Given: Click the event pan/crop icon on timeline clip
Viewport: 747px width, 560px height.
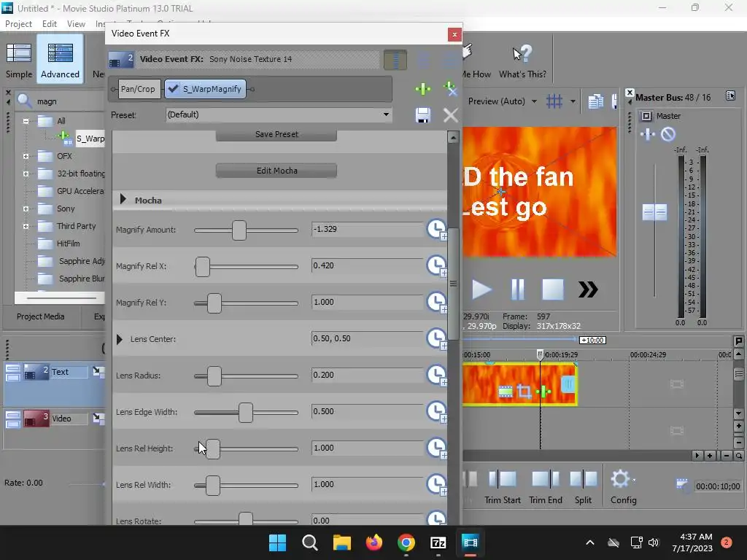Looking at the screenshot, I should (524, 392).
